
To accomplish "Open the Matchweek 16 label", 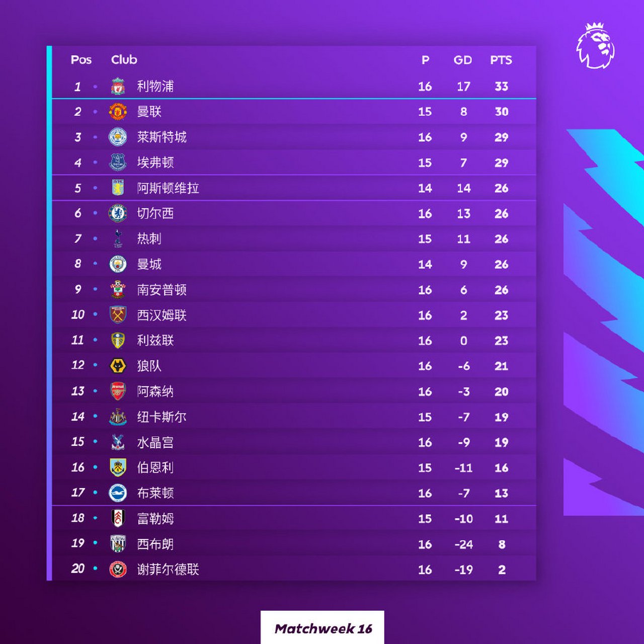I will (323, 628).
